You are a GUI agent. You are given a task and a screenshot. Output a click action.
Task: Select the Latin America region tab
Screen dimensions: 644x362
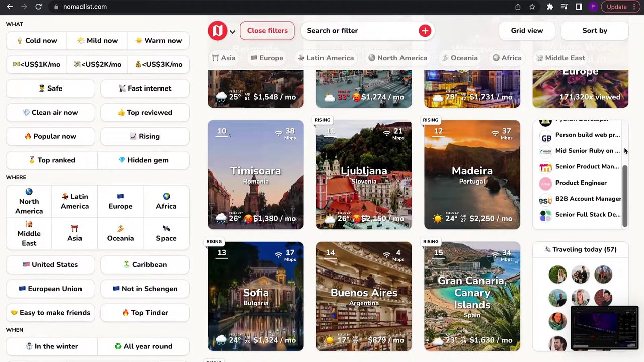[326, 58]
